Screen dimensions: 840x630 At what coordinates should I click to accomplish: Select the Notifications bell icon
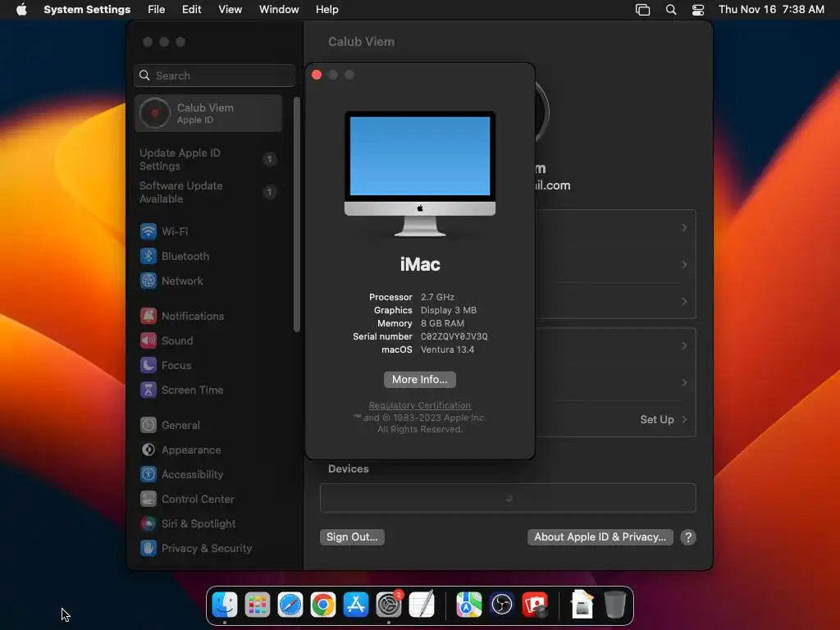148,316
